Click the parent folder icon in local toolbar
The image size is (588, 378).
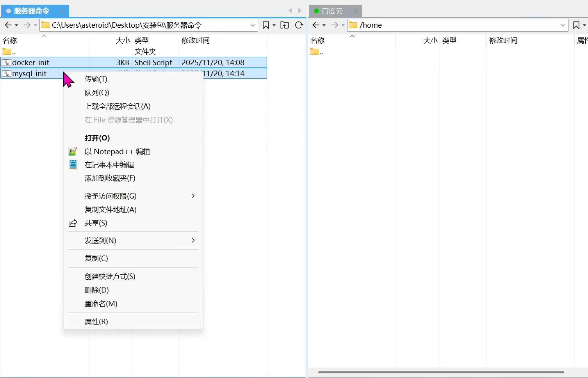(x=285, y=25)
